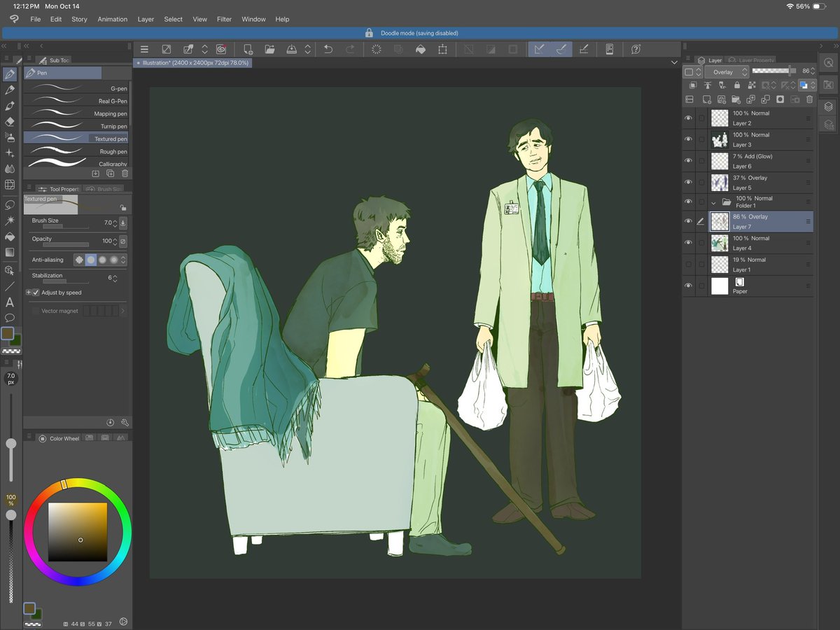
Task: Open the Edit menu
Action: [x=56, y=19]
